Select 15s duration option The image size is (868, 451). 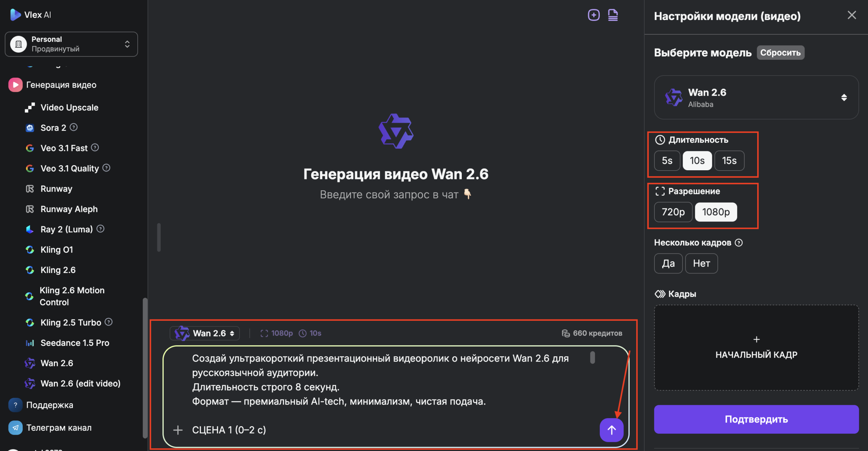pos(729,160)
